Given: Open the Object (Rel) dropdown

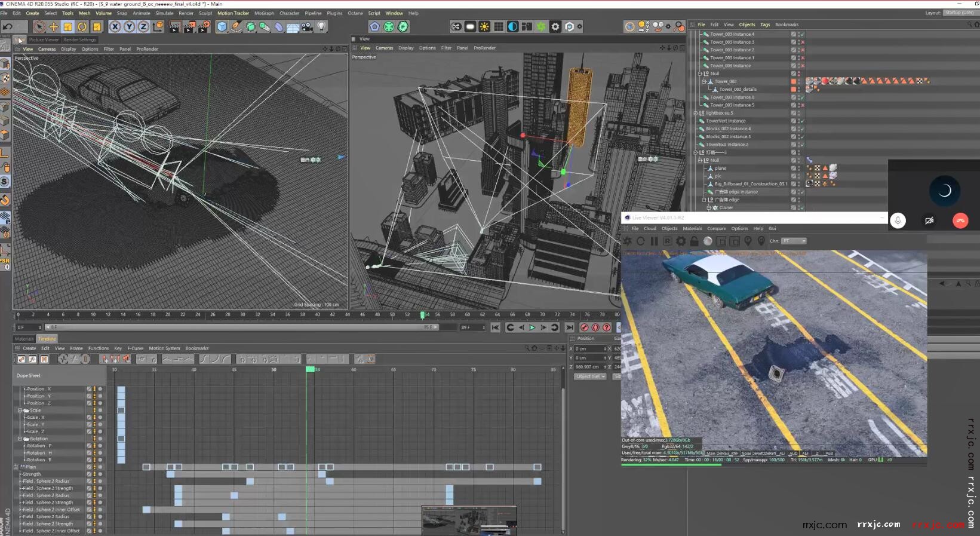Looking at the screenshot, I should point(590,376).
